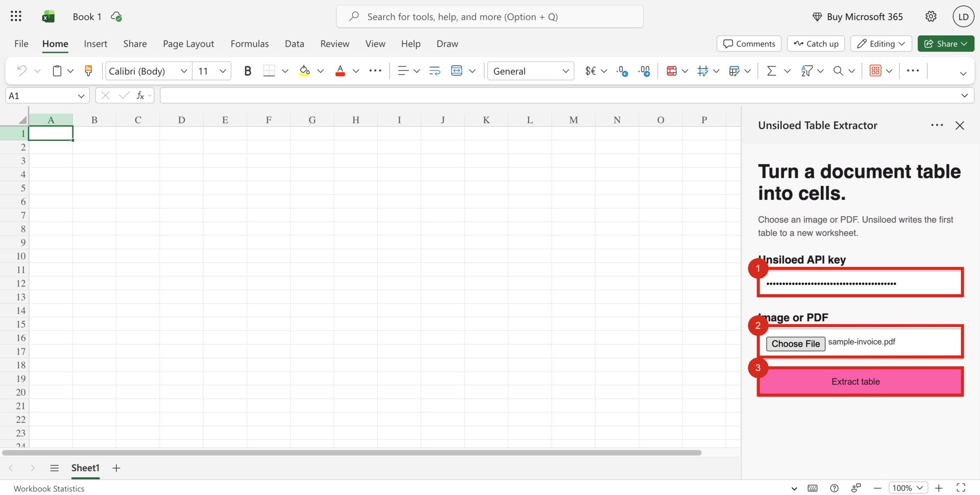Click the Excel logo icon
Viewport: 980px width, 495px height.
pos(48,17)
